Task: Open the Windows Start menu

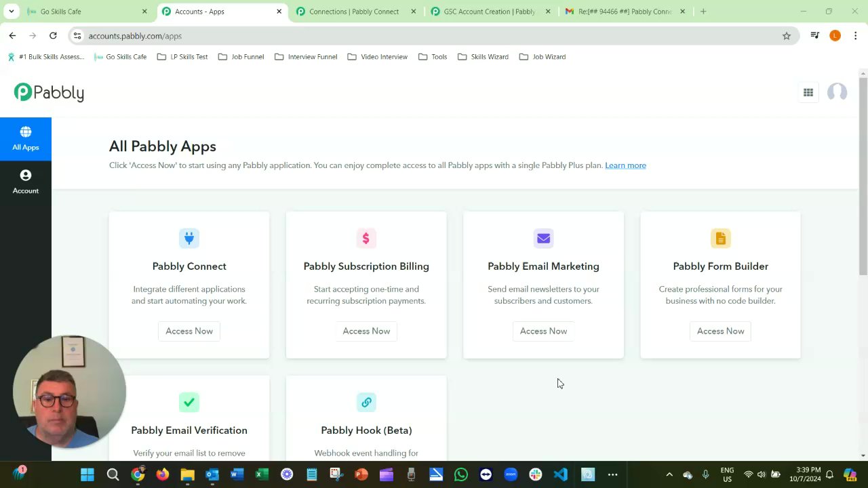Action: 87,475
